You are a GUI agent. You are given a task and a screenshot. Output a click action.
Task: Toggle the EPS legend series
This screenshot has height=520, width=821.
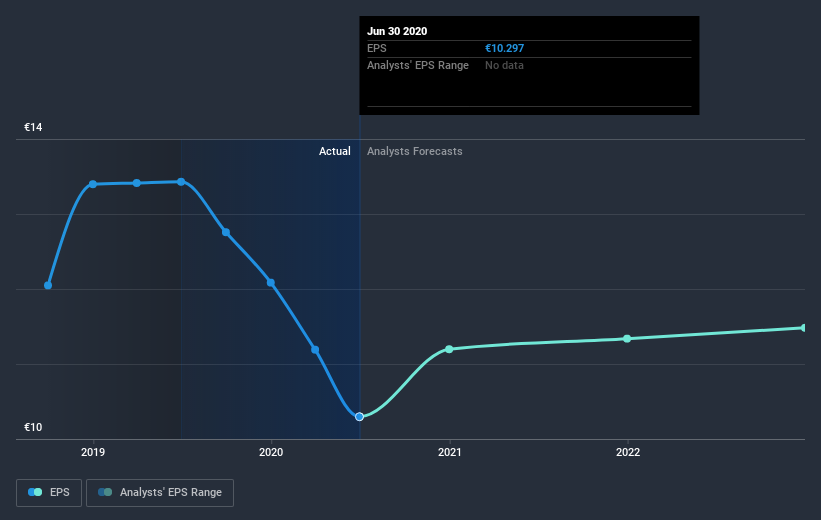coord(50,492)
